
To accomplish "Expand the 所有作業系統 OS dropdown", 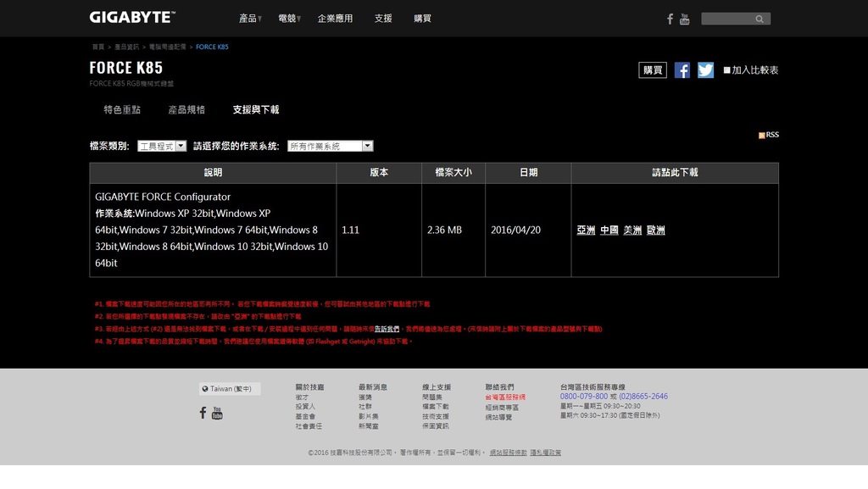I will pos(330,146).
